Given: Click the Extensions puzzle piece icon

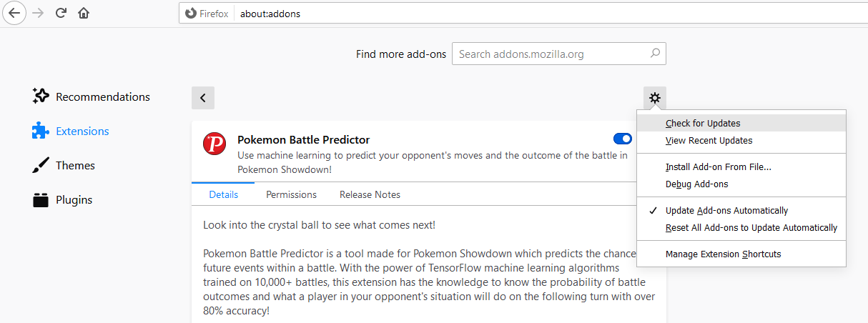Looking at the screenshot, I should click(41, 131).
